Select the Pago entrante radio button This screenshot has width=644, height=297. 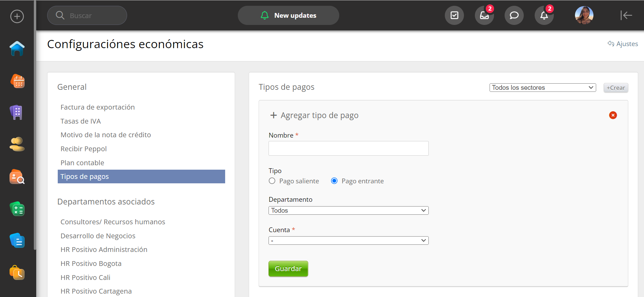(x=334, y=181)
